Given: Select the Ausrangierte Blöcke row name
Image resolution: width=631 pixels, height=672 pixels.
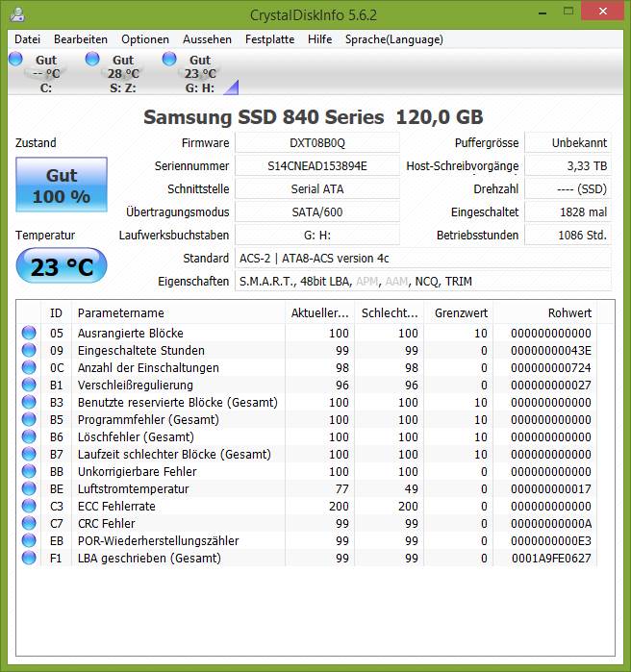Looking at the screenshot, I should point(130,333).
